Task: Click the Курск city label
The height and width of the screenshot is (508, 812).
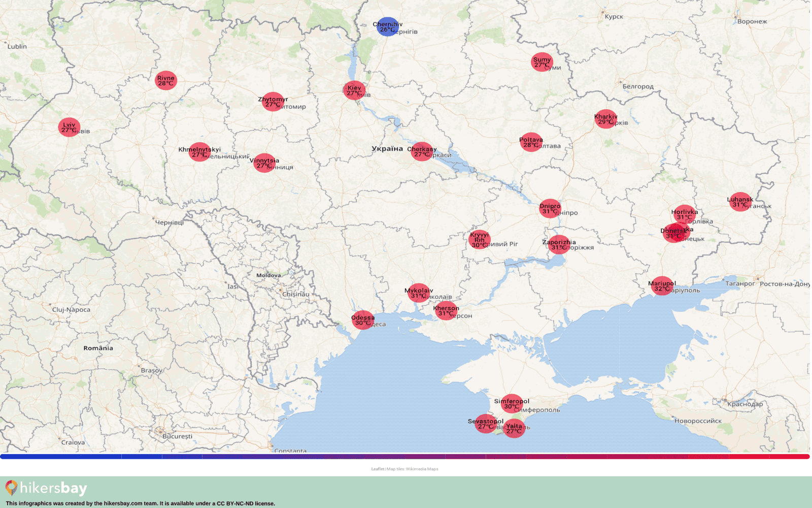Action: pos(614,16)
